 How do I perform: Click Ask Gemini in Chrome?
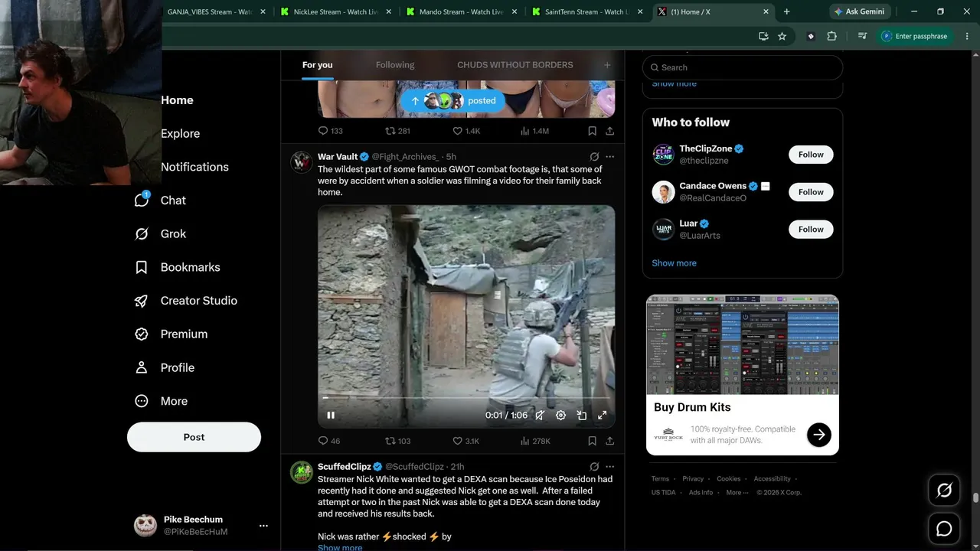tap(860, 11)
